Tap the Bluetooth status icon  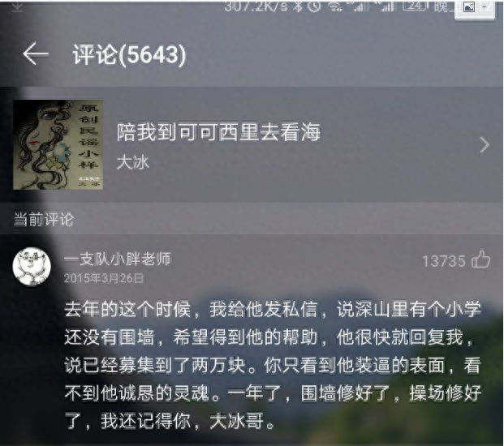299,6
